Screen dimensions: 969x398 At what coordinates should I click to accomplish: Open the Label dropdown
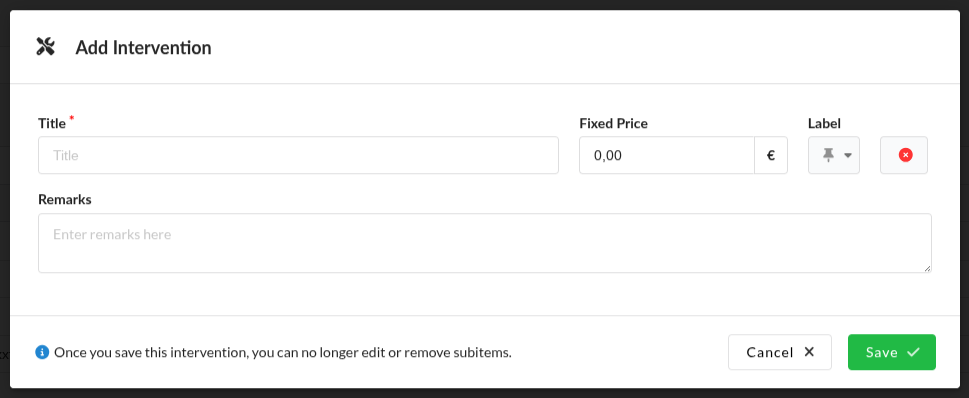pyautogui.click(x=834, y=155)
